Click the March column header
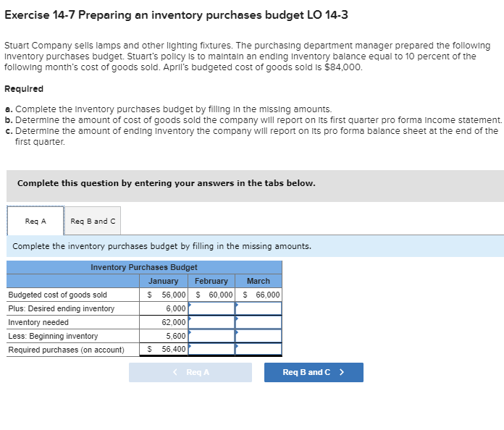 click(x=259, y=281)
